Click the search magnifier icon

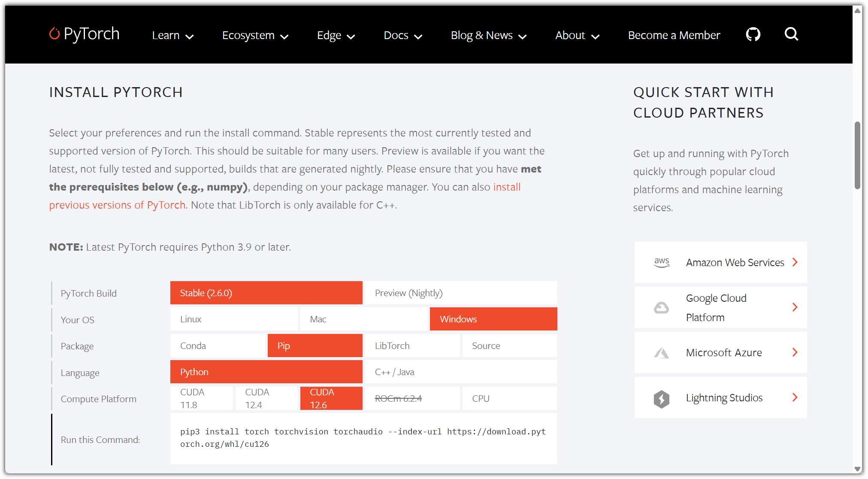791,34
